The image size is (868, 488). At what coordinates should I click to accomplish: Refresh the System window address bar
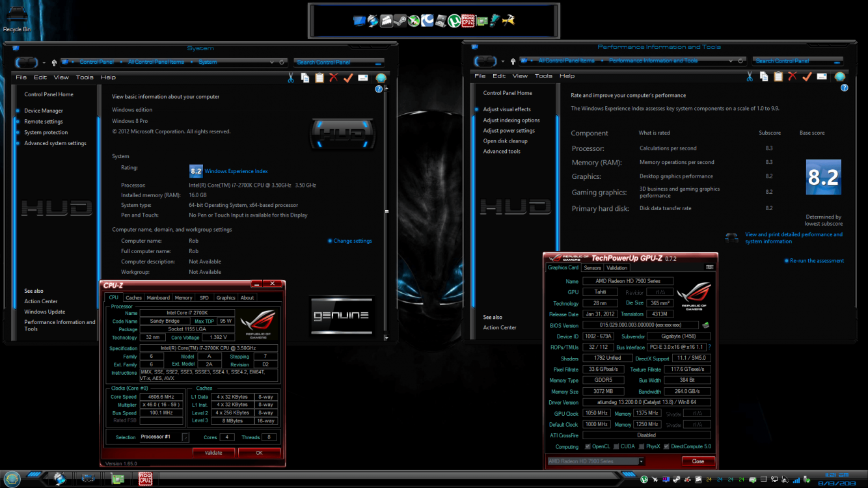pos(282,62)
